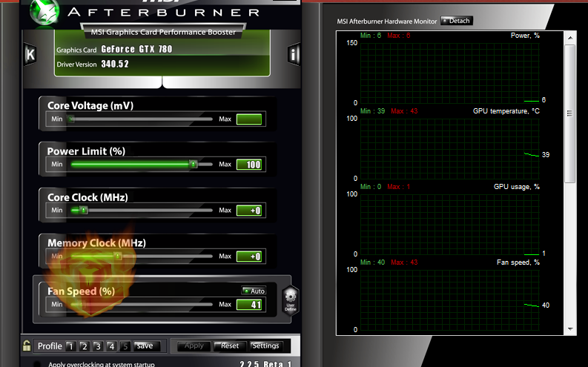The height and width of the screenshot is (367, 588).
Task: Click the Reset button
Action: pyautogui.click(x=230, y=346)
